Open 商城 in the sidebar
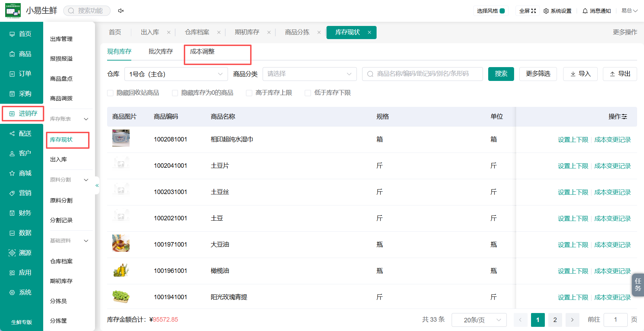 tap(21, 173)
